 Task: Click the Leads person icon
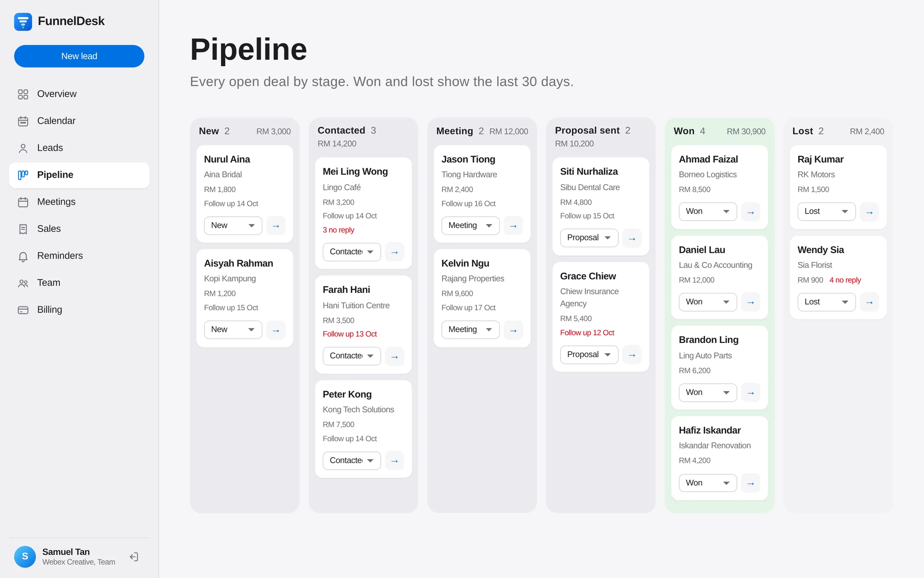point(23,148)
